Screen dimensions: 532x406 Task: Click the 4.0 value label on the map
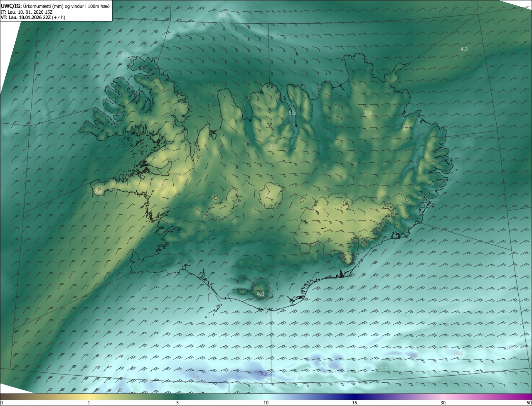(261, 294)
